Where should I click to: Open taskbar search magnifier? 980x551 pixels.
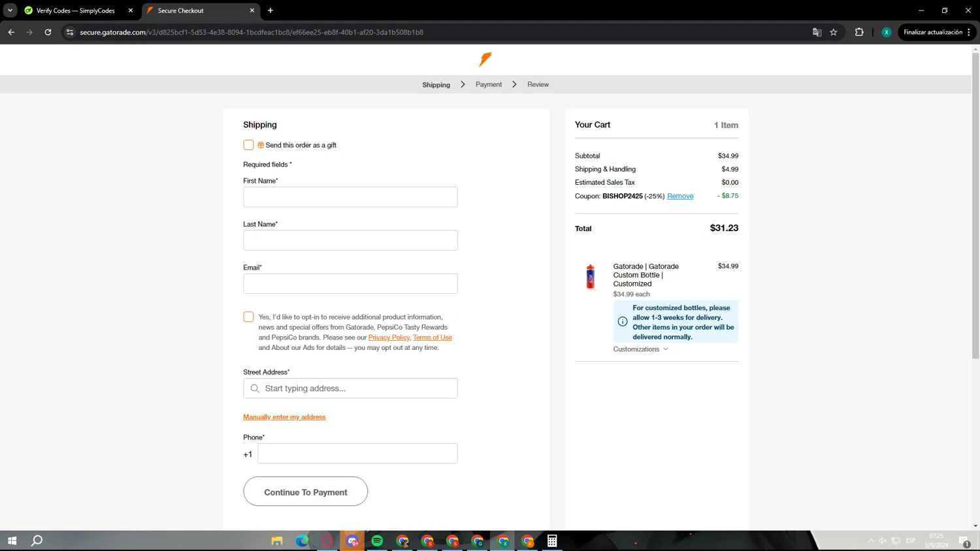pyautogui.click(x=37, y=541)
